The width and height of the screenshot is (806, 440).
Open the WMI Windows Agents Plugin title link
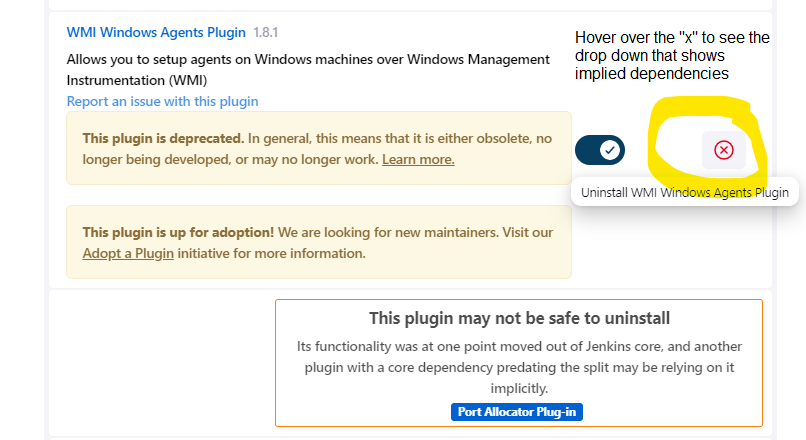tap(156, 32)
